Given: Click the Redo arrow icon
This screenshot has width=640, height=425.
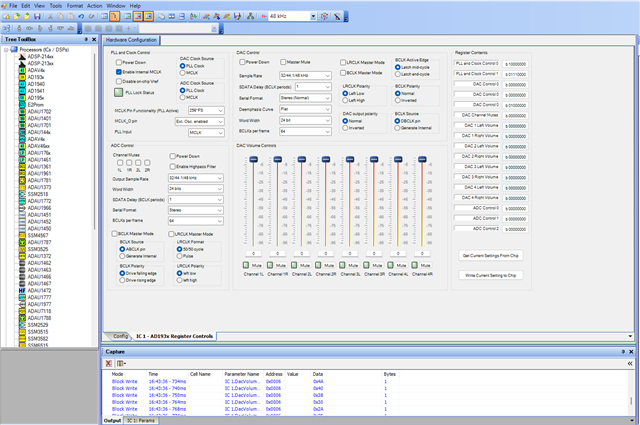Looking at the screenshot, I should (x=91, y=16).
